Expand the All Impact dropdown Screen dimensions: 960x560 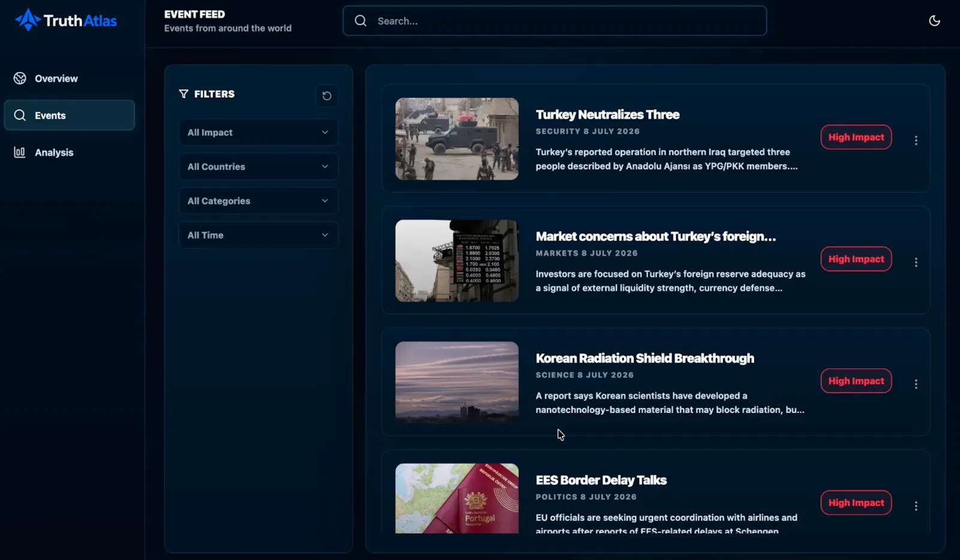[x=259, y=133]
